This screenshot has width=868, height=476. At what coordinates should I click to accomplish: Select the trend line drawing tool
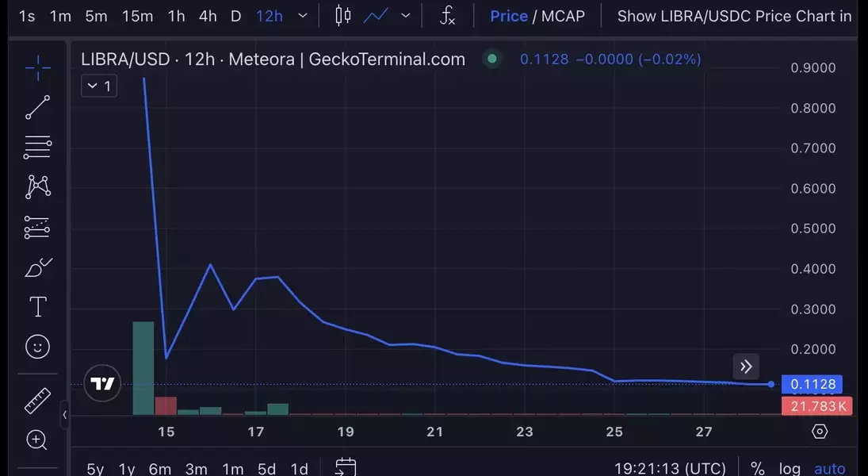pyautogui.click(x=37, y=108)
